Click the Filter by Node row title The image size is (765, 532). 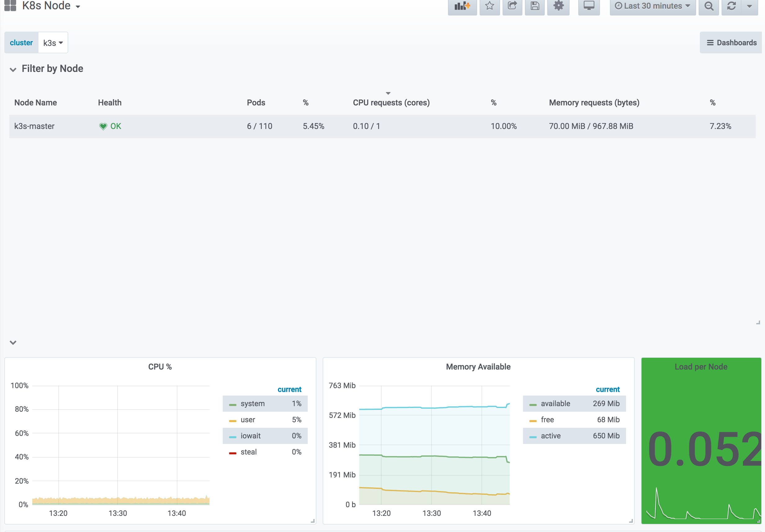(52, 69)
